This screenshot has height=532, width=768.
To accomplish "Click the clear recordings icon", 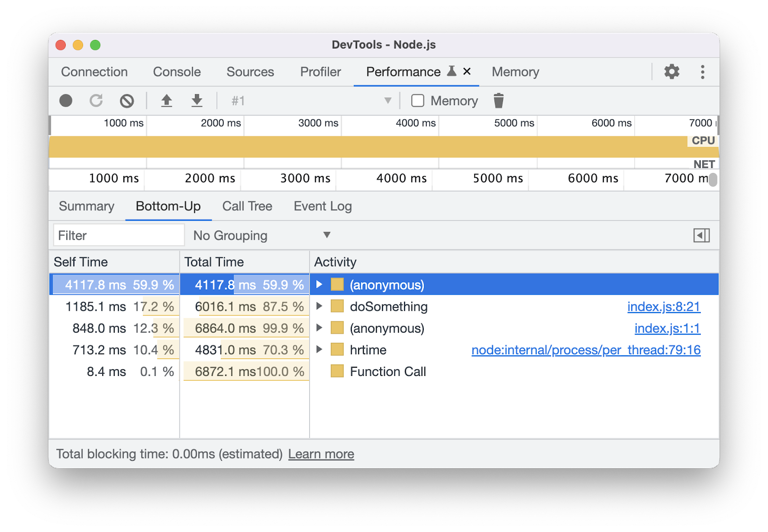I will [x=126, y=101].
